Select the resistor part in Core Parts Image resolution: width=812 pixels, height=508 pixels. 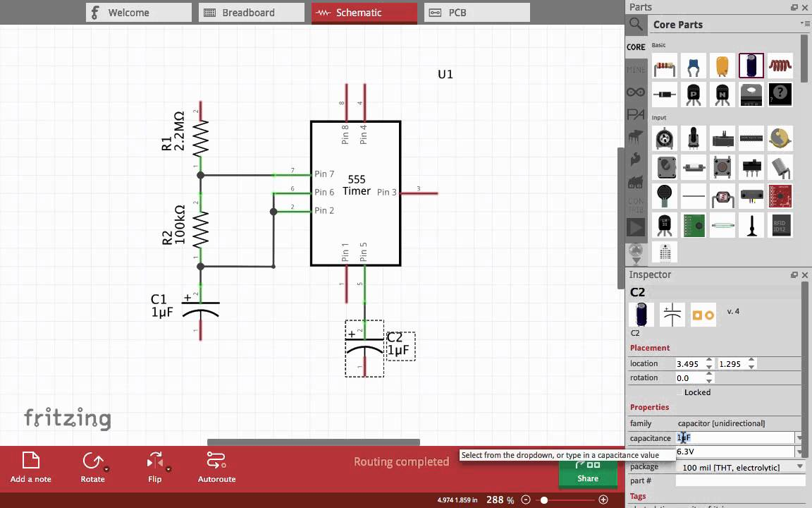[665, 66]
